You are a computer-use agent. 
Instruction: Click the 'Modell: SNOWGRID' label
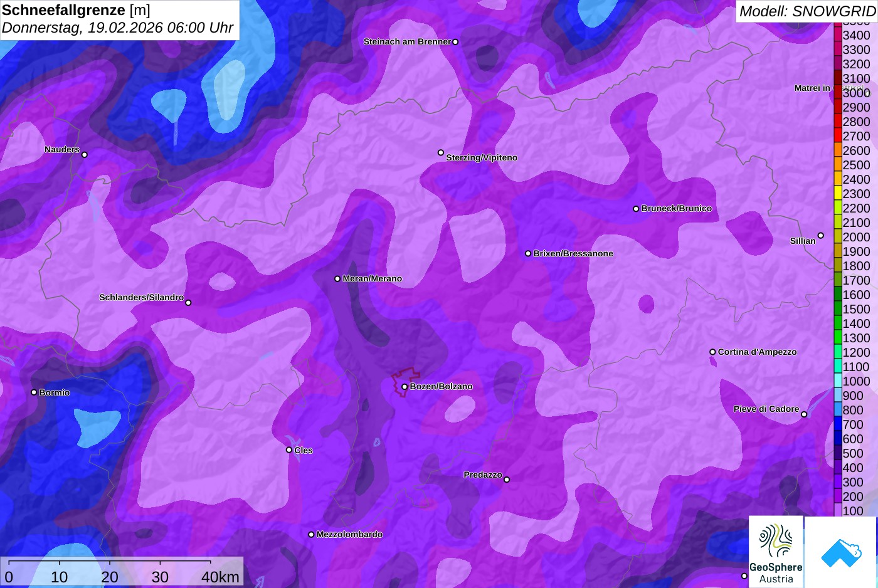pos(807,11)
